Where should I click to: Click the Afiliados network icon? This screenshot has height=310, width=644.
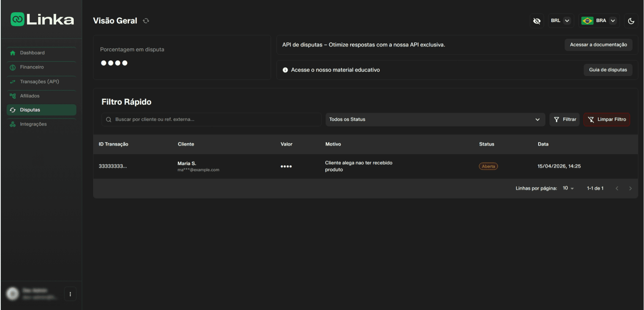tap(13, 96)
